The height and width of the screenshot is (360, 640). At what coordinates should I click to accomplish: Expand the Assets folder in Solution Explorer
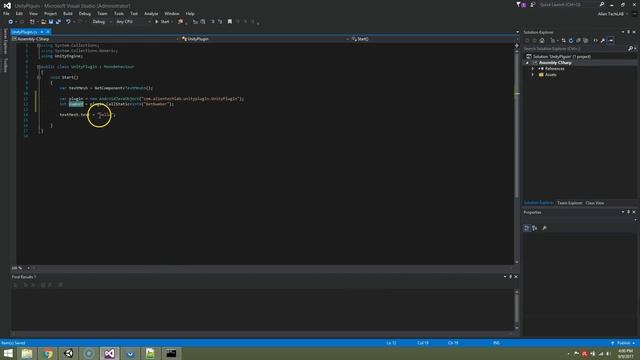coord(533,75)
